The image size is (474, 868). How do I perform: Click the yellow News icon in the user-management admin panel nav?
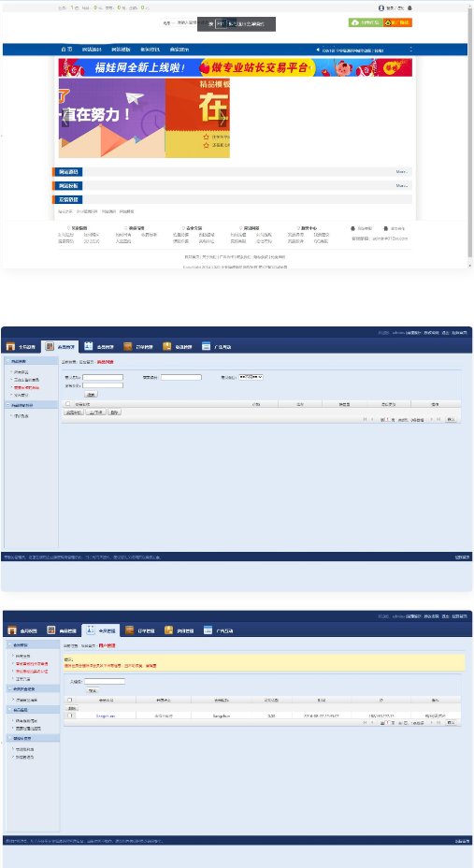pos(168,630)
